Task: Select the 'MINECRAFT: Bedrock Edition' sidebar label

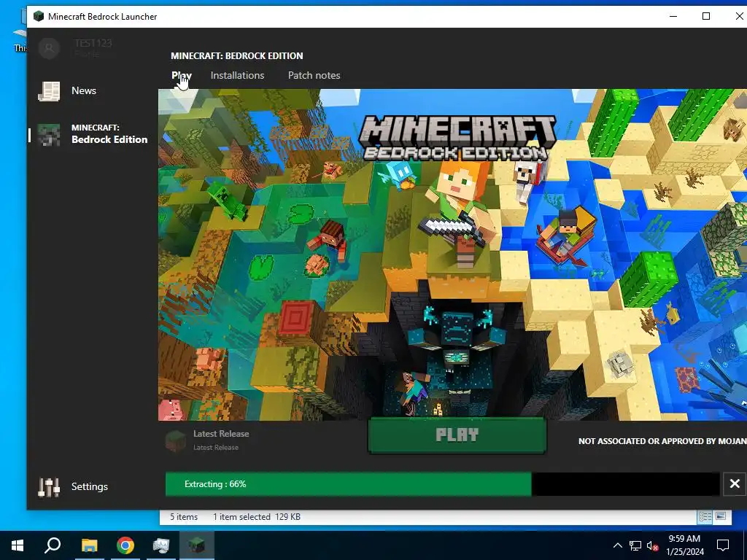Action: click(109, 134)
